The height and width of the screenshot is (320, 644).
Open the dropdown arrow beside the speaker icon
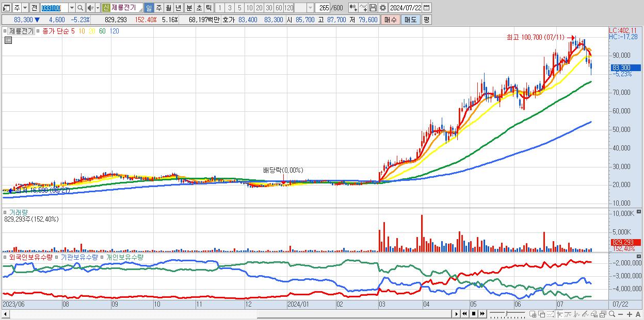tap(98, 8)
